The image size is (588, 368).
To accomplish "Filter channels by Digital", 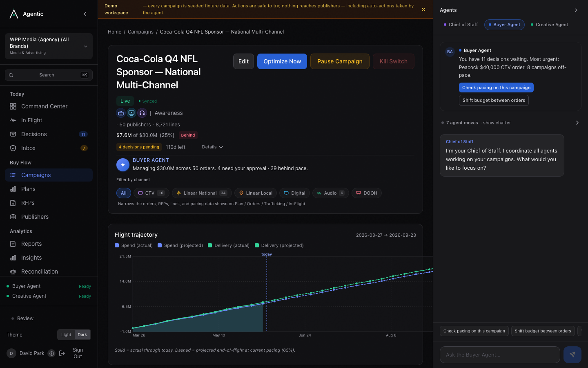I will coord(294,193).
